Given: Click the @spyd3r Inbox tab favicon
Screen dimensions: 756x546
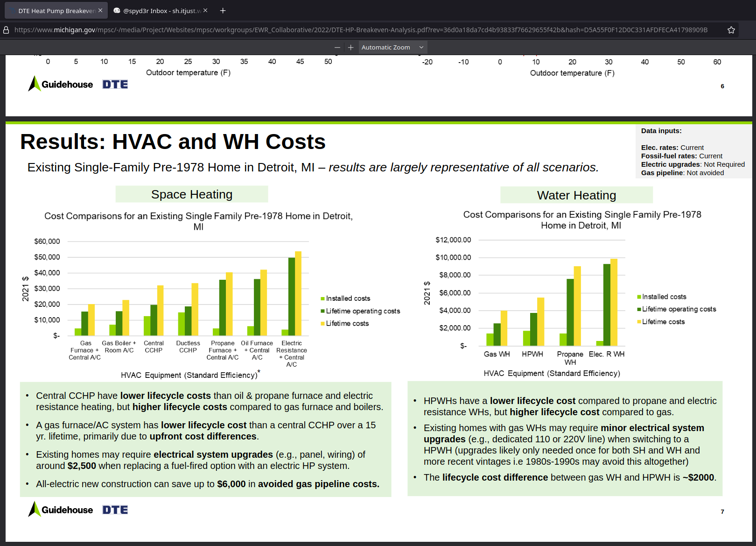Looking at the screenshot, I should 117,11.
